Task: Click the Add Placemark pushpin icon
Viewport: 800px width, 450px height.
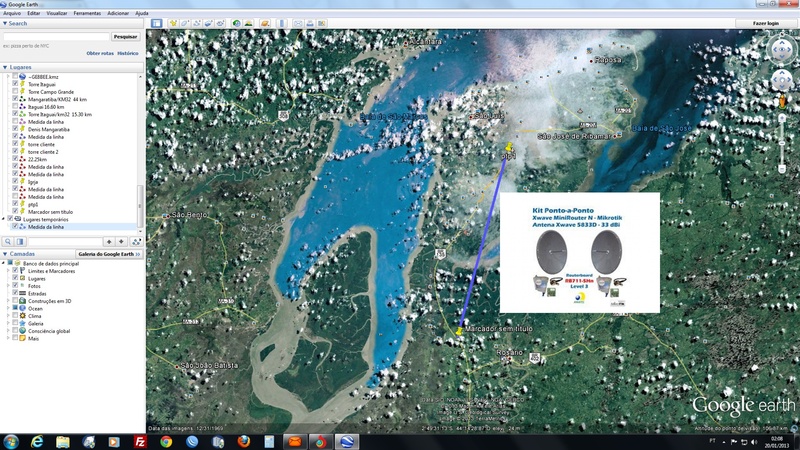Action: point(173,23)
